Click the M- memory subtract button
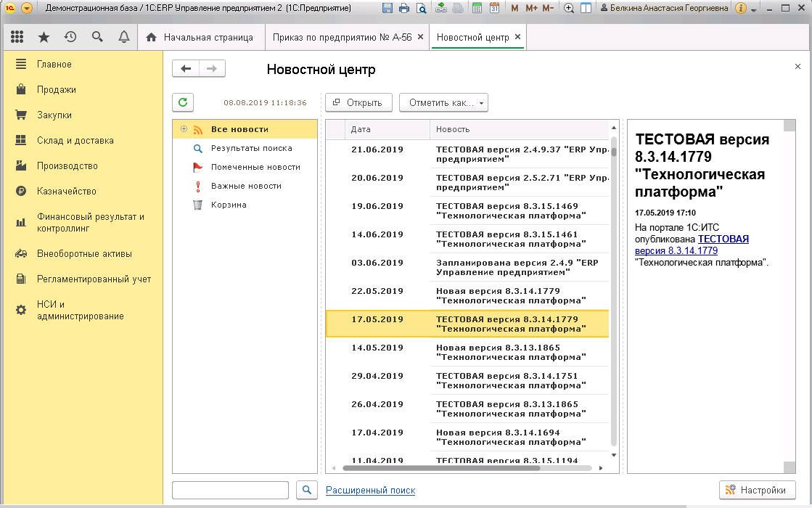This screenshot has height=508, width=812. 548,8
